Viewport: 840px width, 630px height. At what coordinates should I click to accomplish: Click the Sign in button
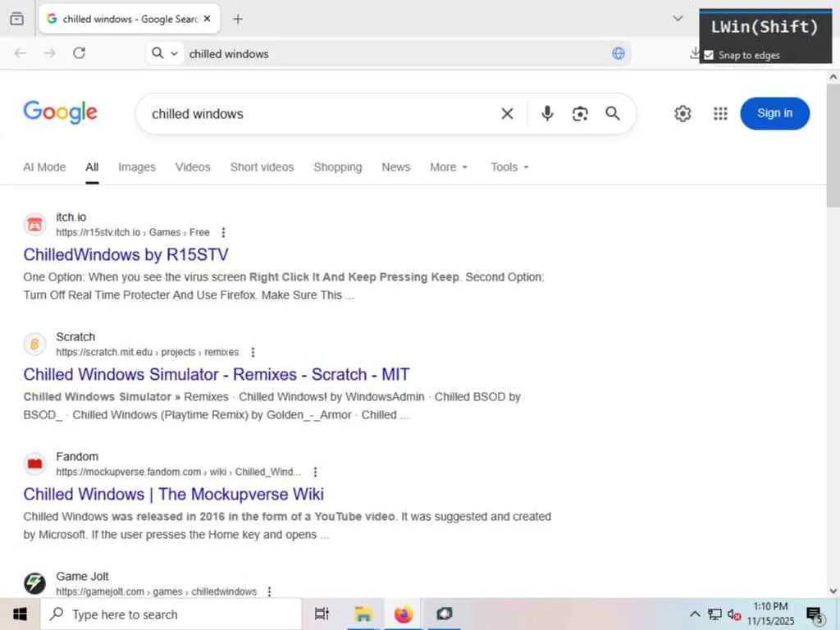point(774,113)
